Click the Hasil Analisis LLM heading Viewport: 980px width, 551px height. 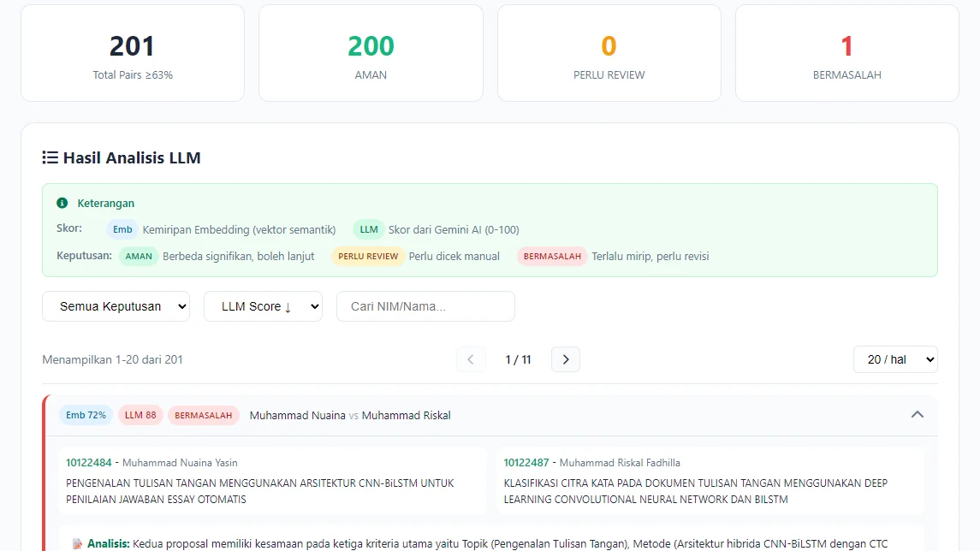pos(132,157)
